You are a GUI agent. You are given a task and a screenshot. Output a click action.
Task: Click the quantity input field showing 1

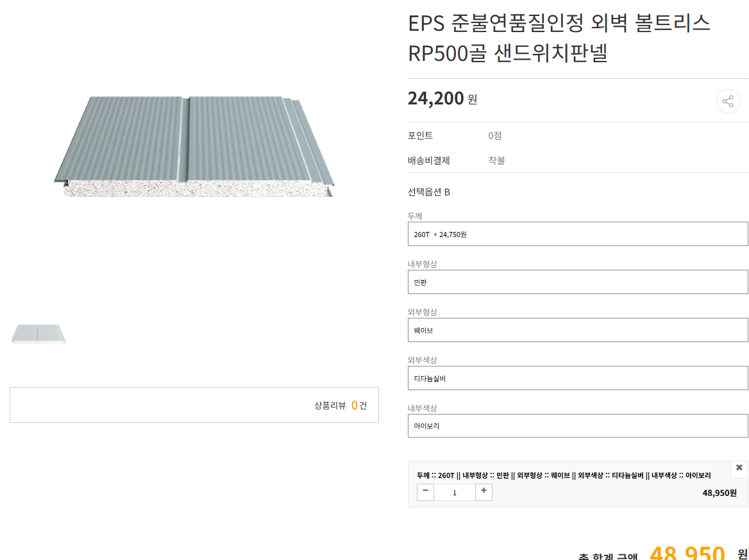click(455, 493)
